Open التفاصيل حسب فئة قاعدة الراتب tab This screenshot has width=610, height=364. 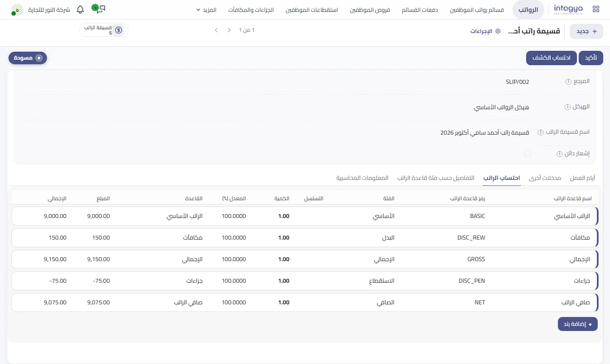click(x=436, y=178)
